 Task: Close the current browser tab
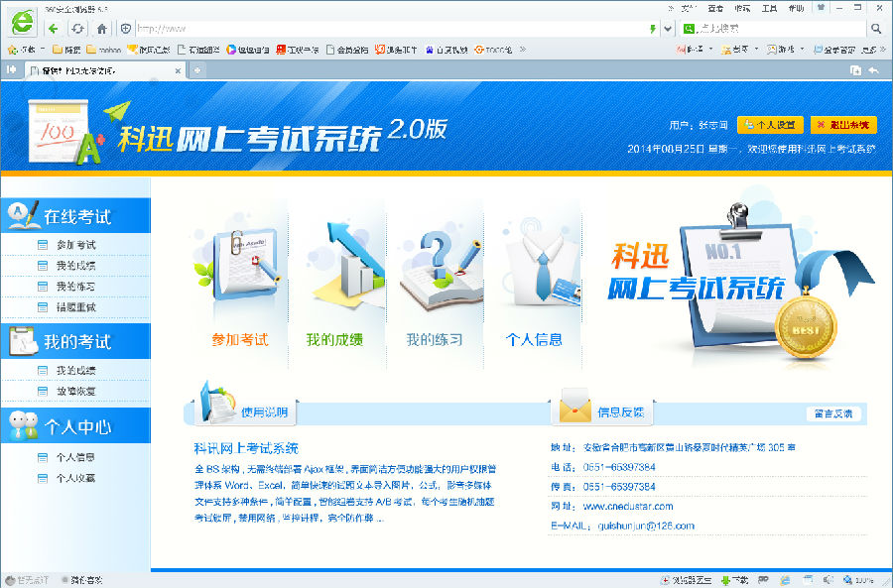[178, 70]
